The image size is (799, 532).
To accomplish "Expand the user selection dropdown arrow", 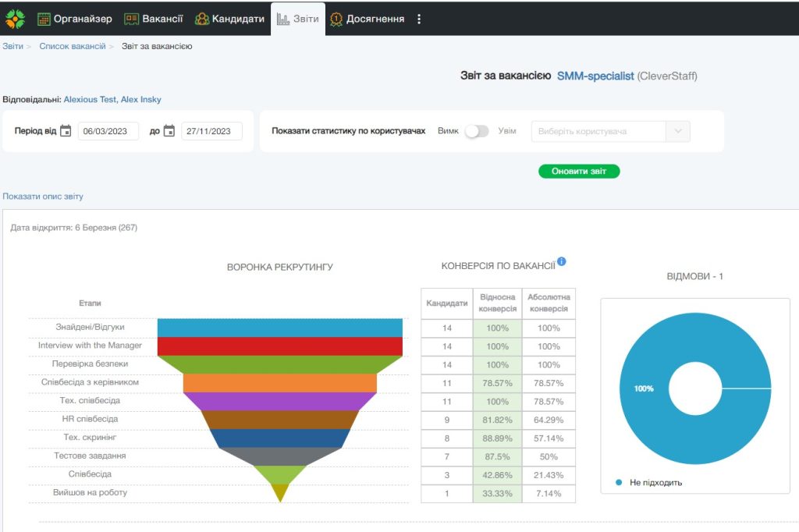I will [x=677, y=131].
